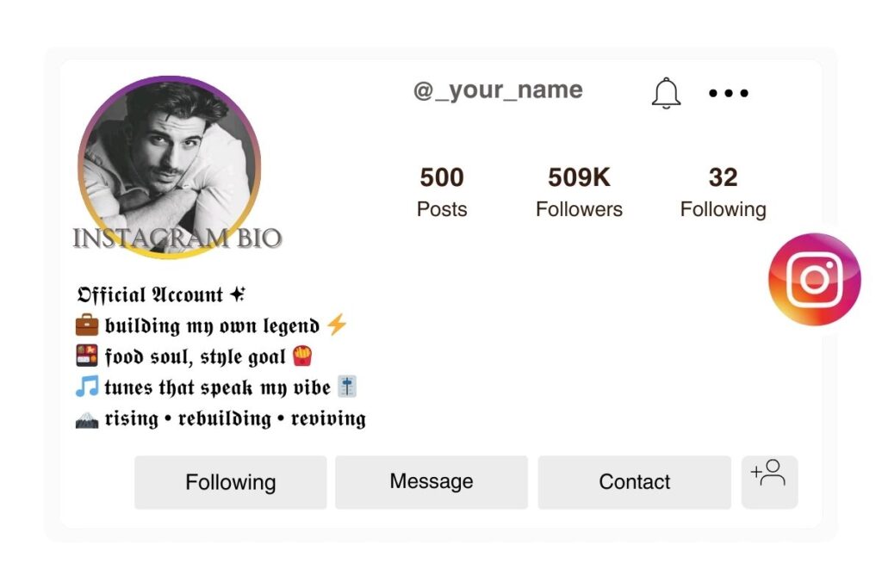The width and height of the screenshot is (882, 588).
Task: Expand the 509K Followers list
Action: tap(579, 191)
